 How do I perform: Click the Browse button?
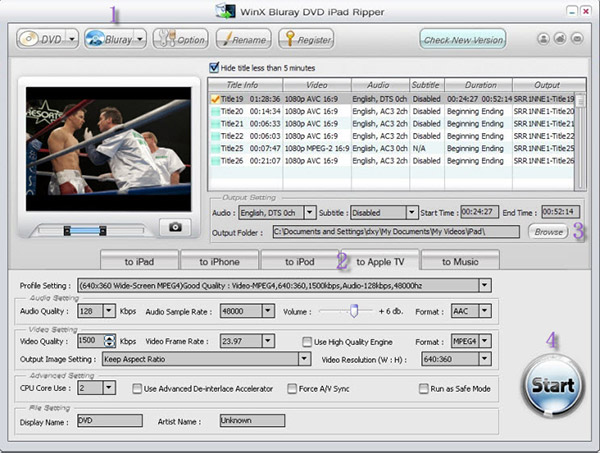click(x=548, y=232)
